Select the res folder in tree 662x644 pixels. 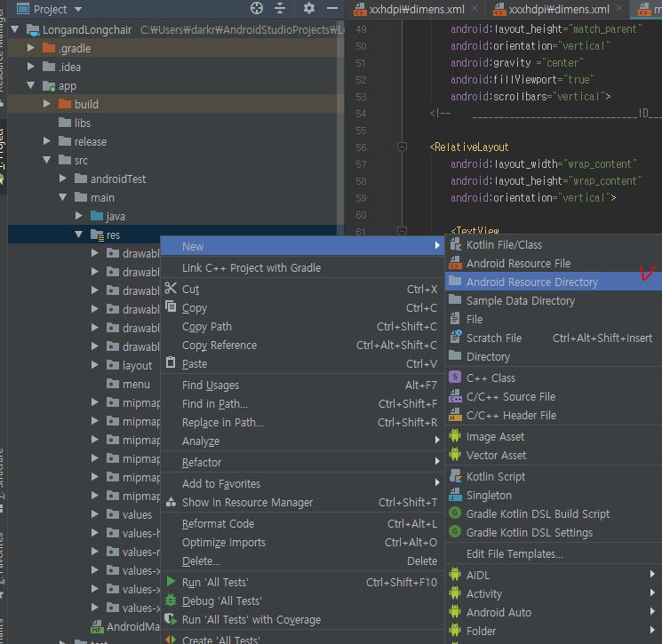tap(113, 235)
